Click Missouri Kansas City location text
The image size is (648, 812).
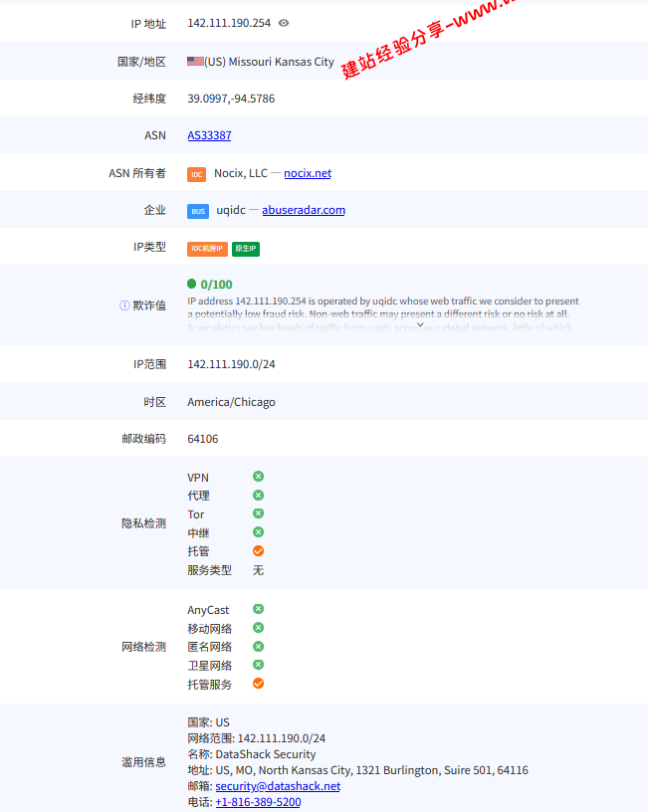point(282,62)
